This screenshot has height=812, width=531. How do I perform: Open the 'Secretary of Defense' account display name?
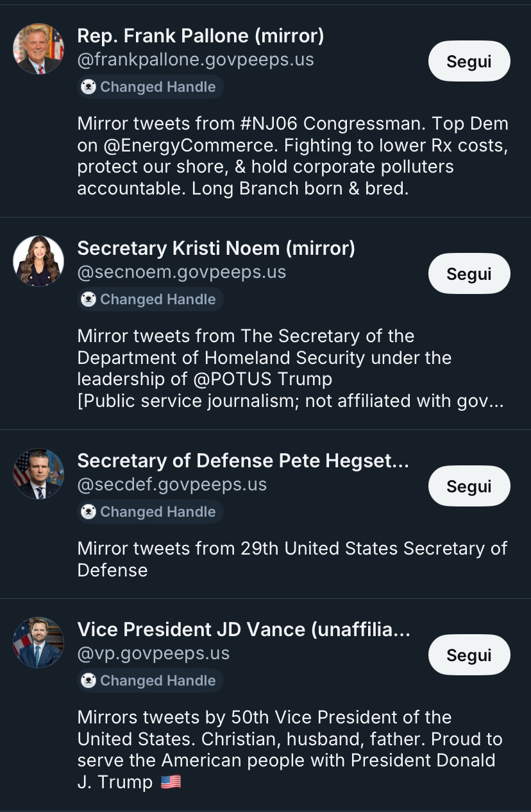pyautogui.click(x=242, y=461)
